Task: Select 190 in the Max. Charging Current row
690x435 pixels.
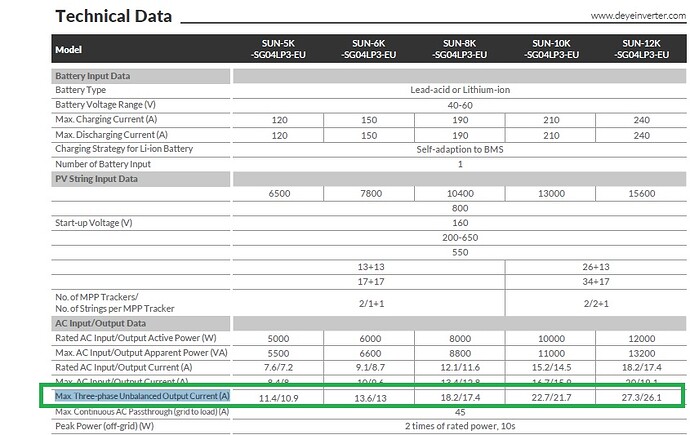Action: pos(460,120)
